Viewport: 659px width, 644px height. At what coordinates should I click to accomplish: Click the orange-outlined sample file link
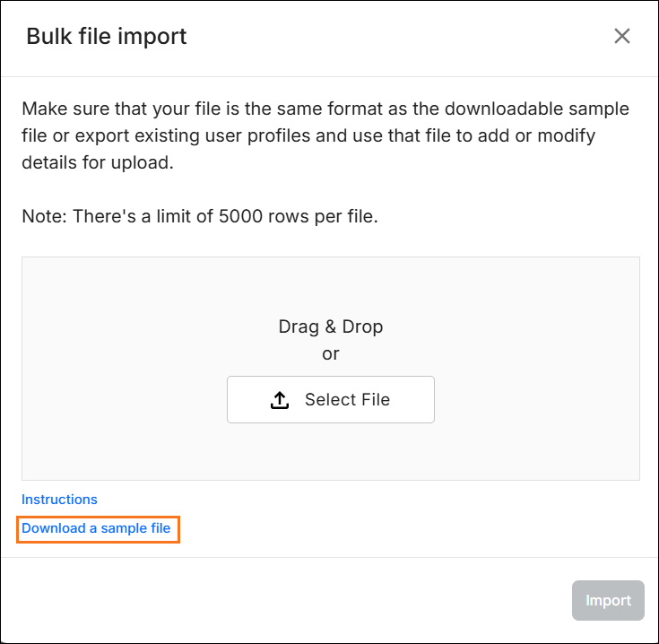(96, 528)
